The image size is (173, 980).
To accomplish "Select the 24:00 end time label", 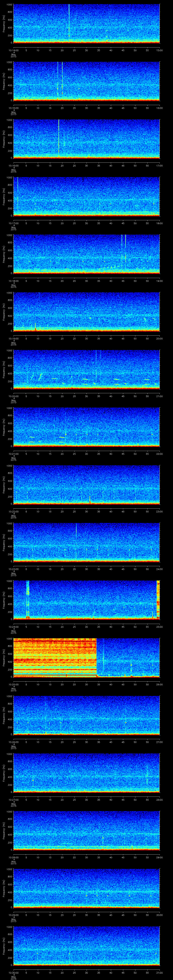I will click(x=159, y=569).
